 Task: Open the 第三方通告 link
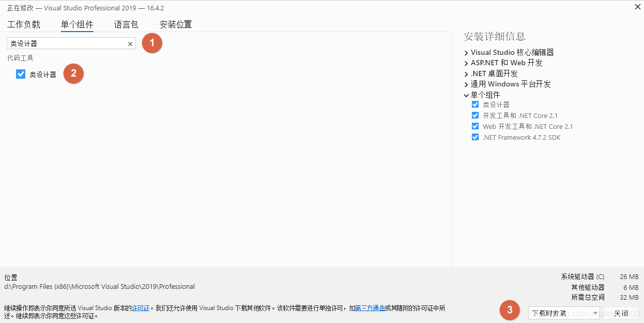click(370, 308)
